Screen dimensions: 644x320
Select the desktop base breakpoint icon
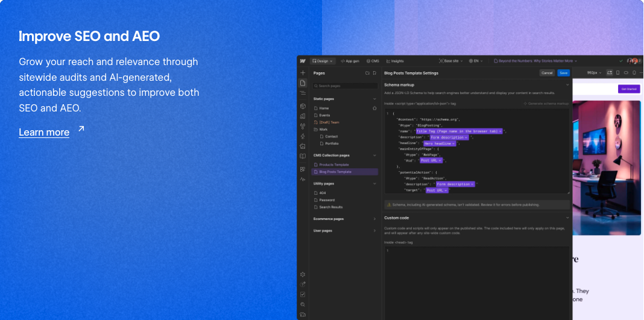coord(610,72)
